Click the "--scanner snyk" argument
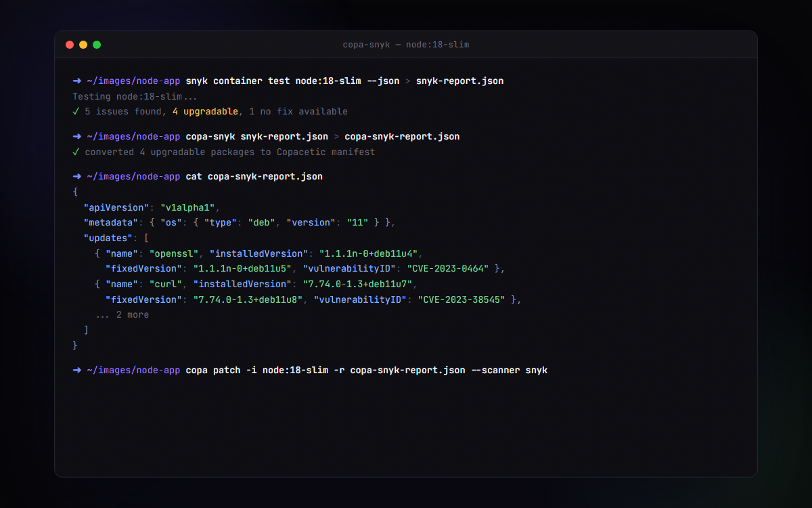 click(x=510, y=371)
